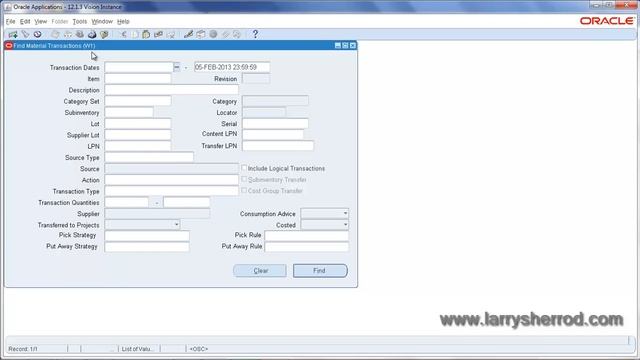Click the Put Away Rule input field

[x=307, y=247]
